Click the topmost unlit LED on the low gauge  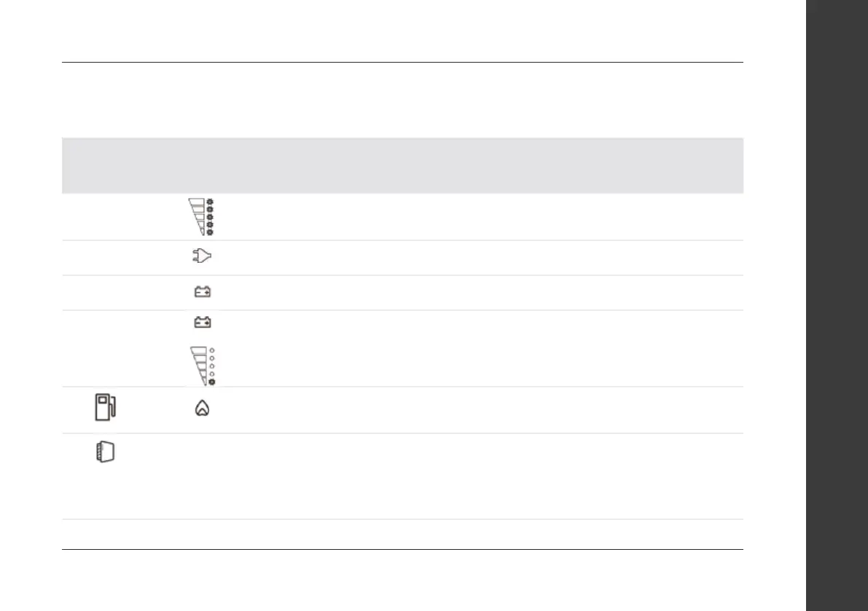(x=211, y=350)
